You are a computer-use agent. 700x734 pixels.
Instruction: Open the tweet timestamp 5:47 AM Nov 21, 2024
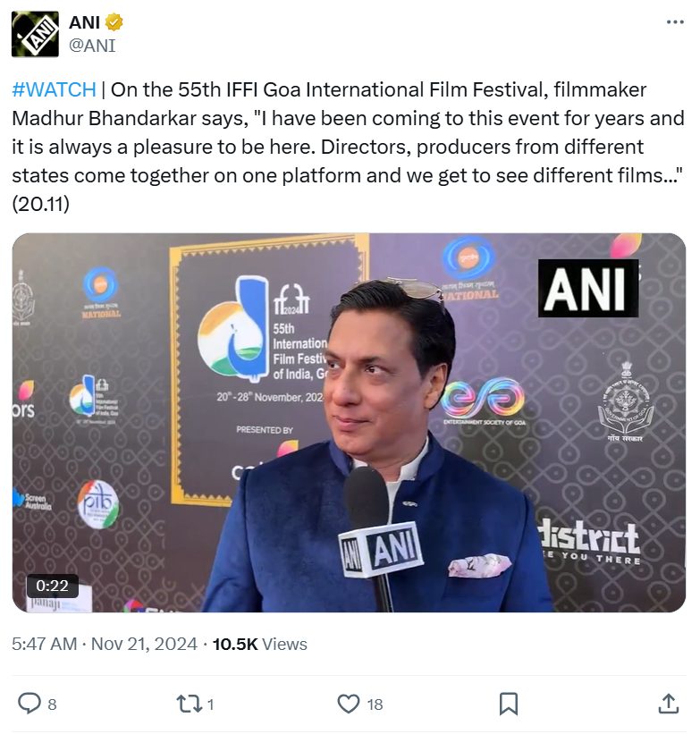pyautogui.click(x=105, y=644)
